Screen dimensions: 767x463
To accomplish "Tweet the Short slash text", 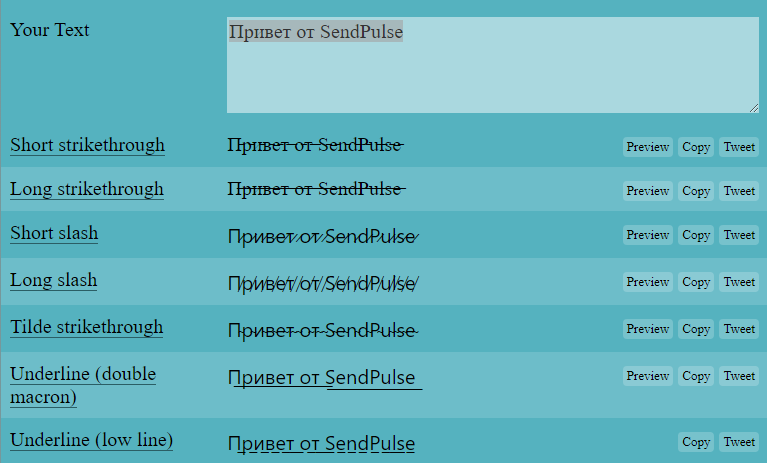I will 739,235.
